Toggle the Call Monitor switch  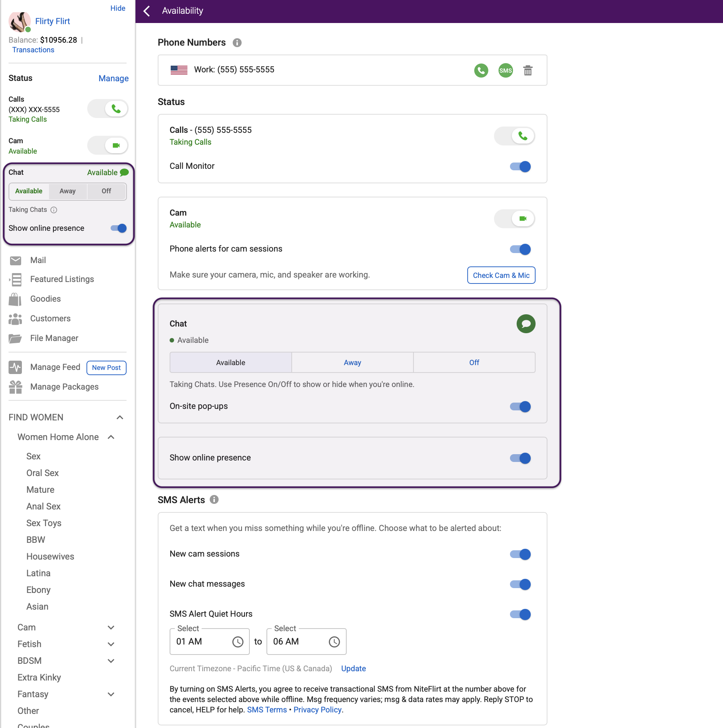click(520, 167)
